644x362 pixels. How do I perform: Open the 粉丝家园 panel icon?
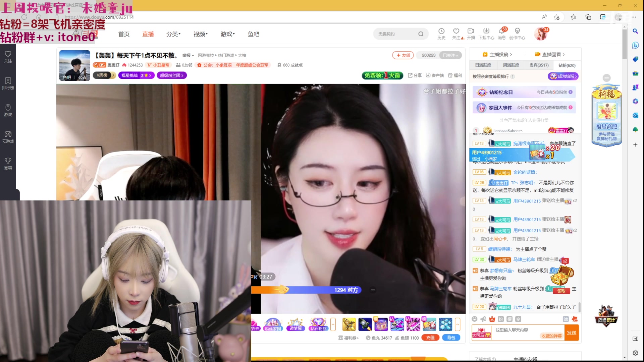tap(273, 324)
